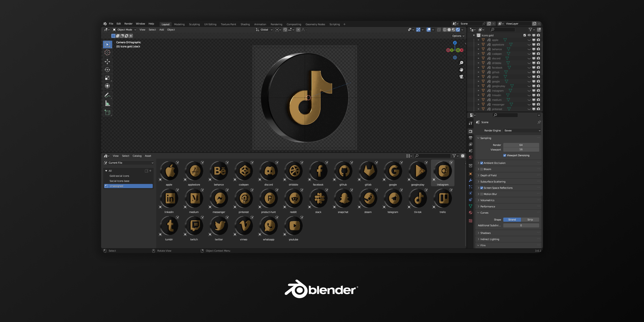Select the Select Box tool
The image size is (644, 322).
107,45
